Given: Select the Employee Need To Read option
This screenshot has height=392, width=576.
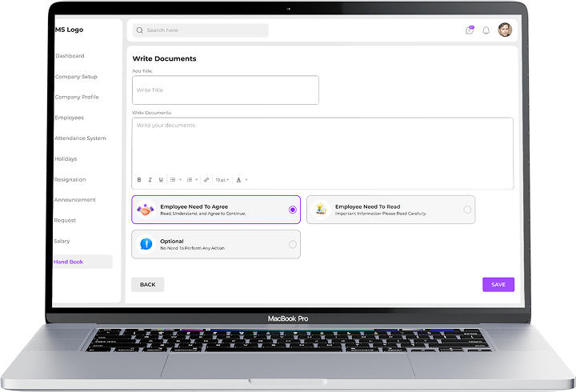Looking at the screenshot, I should (x=467, y=210).
